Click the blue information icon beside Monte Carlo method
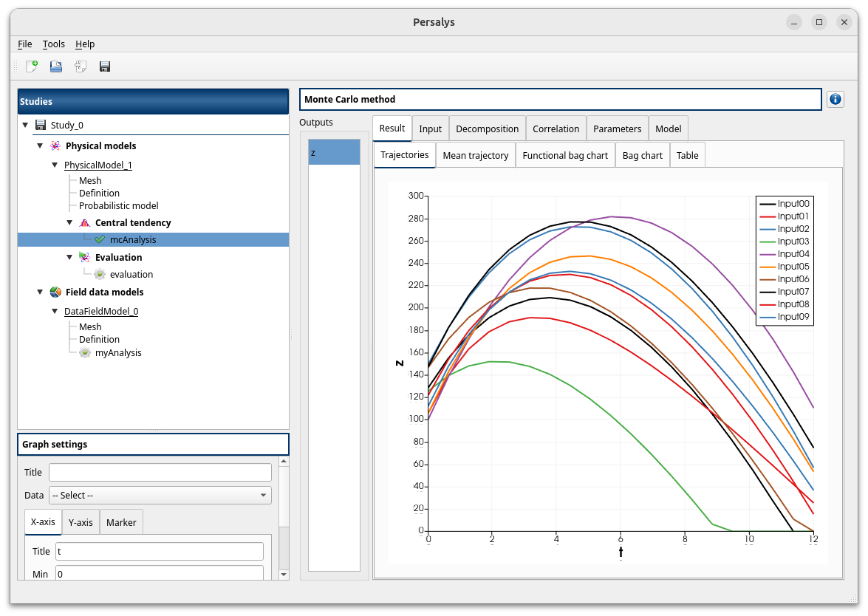 (x=835, y=99)
